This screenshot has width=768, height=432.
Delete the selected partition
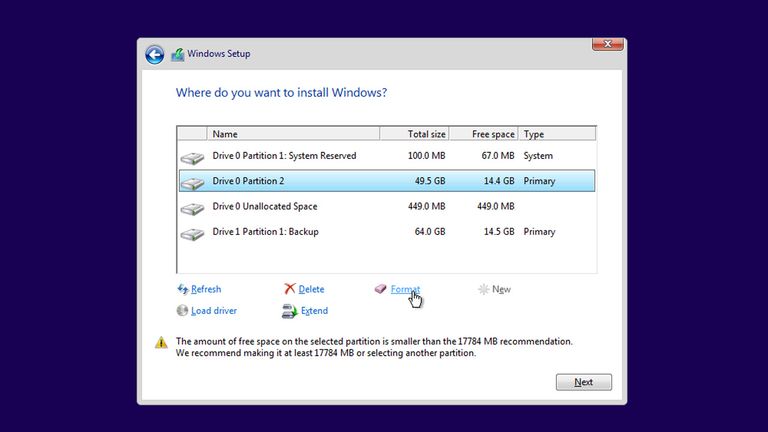tap(311, 289)
